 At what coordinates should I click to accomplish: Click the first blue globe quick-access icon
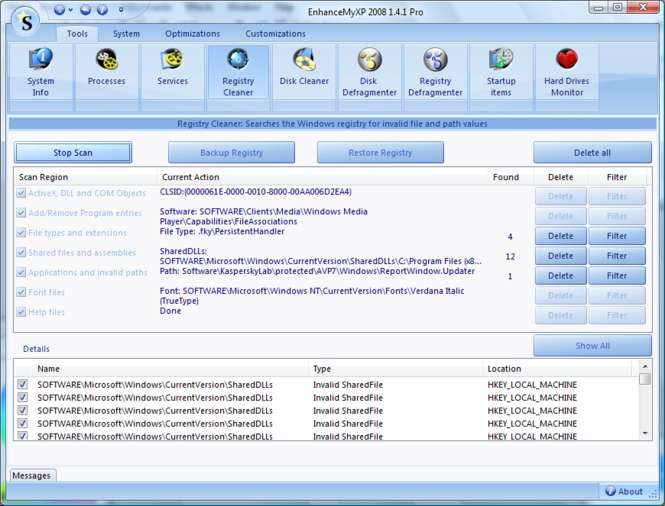click(x=60, y=9)
